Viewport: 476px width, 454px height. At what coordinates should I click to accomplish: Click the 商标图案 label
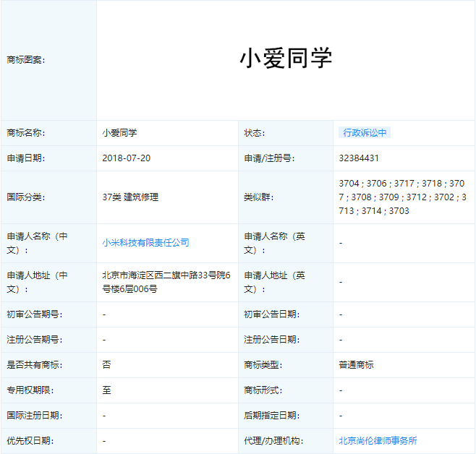point(26,60)
